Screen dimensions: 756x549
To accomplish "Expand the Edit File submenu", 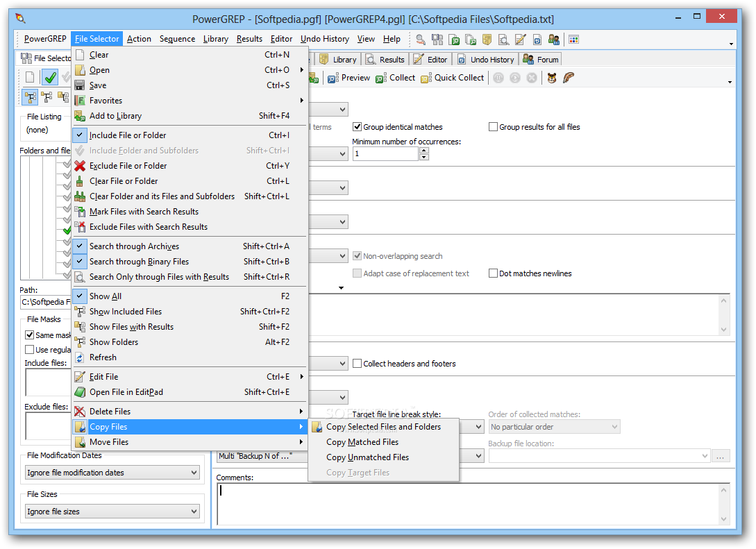I will (190, 377).
